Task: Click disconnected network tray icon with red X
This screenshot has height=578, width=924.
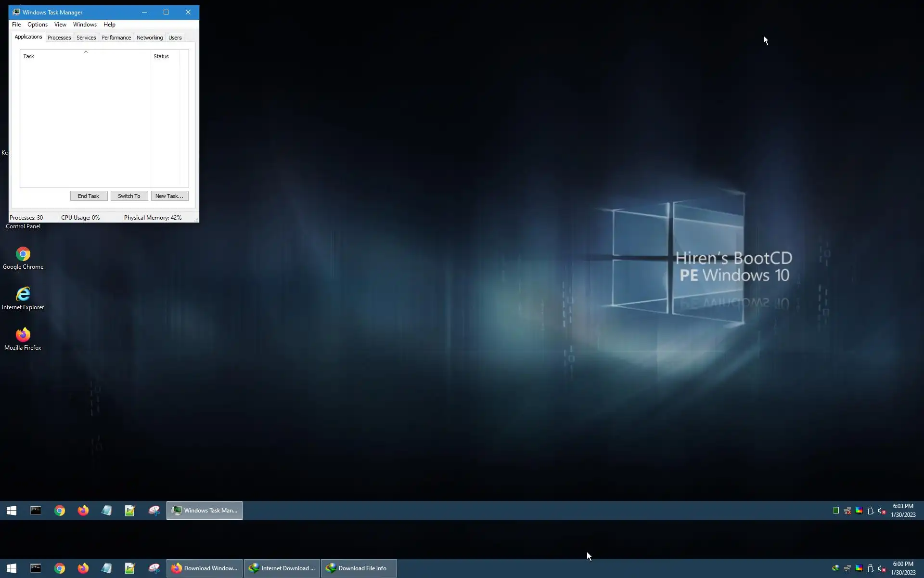Action: (x=847, y=511)
